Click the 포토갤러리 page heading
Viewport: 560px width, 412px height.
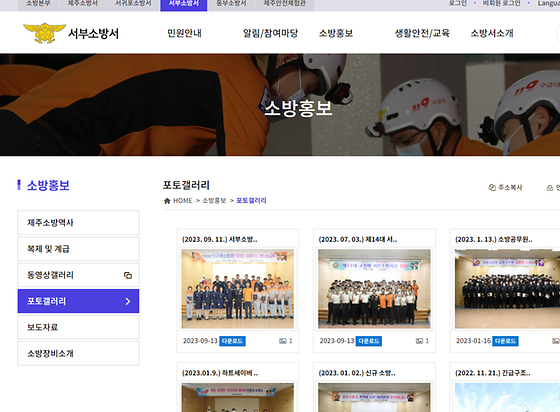(186, 185)
